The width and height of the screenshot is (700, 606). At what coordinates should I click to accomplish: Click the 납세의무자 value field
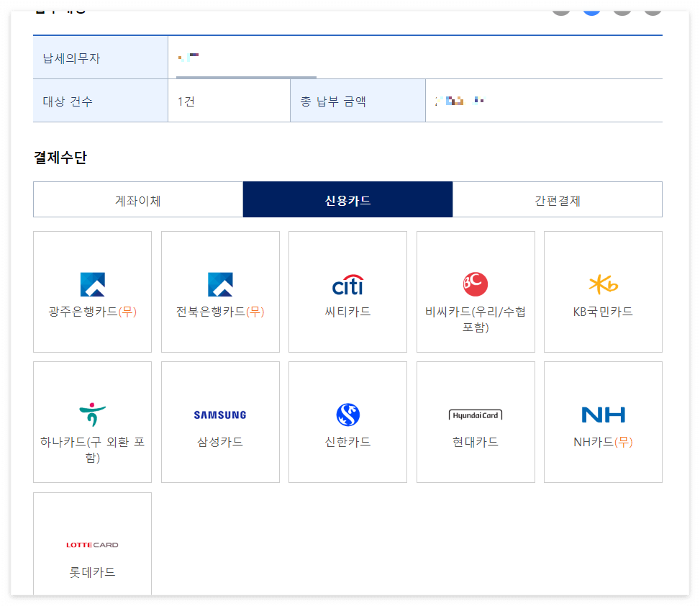pyautogui.click(x=288, y=56)
